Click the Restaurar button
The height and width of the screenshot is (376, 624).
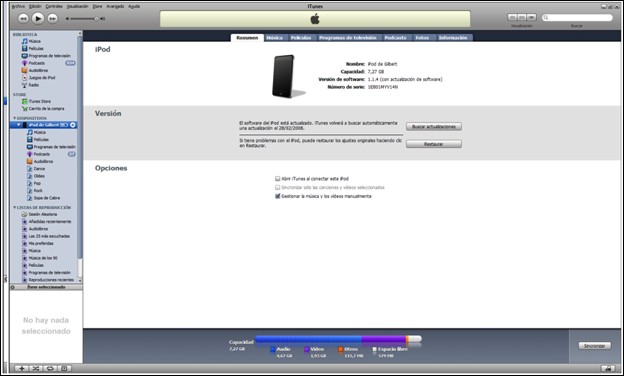(x=434, y=144)
